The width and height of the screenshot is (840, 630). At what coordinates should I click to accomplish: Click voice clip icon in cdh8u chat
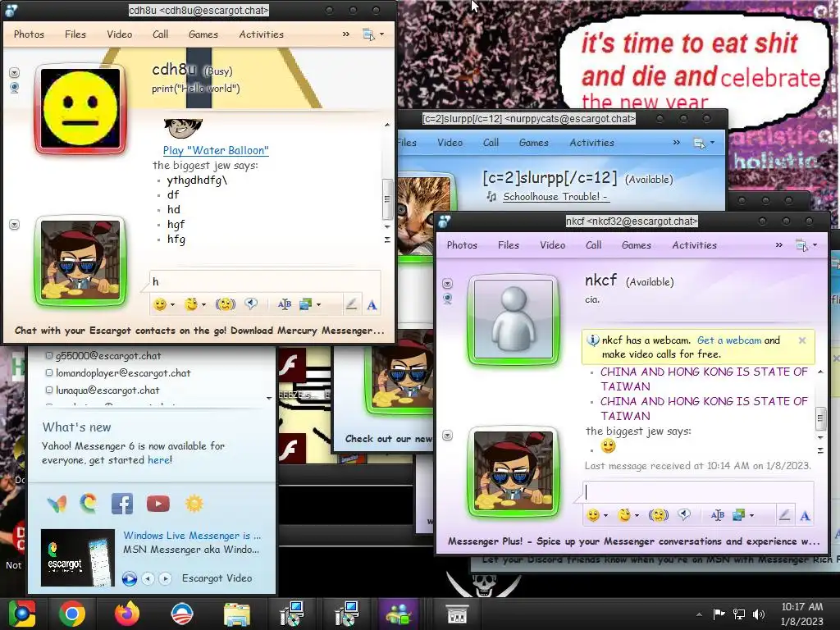251,304
